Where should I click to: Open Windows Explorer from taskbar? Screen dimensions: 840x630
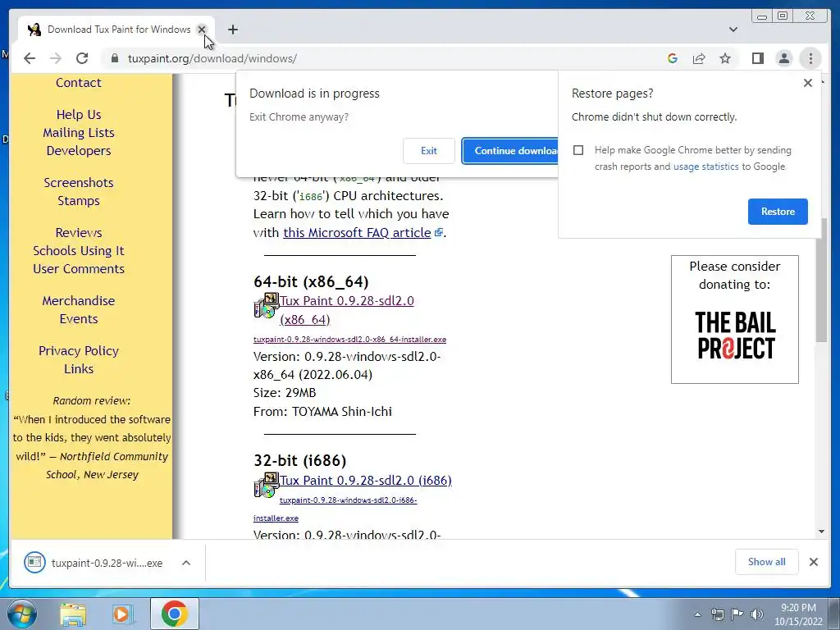point(73,614)
